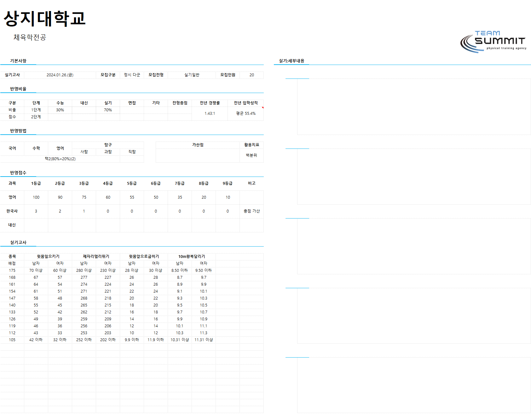Select the 종목 row label
This screenshot has width=531, height=420.
pyautogui.click(x=12, y=257)
